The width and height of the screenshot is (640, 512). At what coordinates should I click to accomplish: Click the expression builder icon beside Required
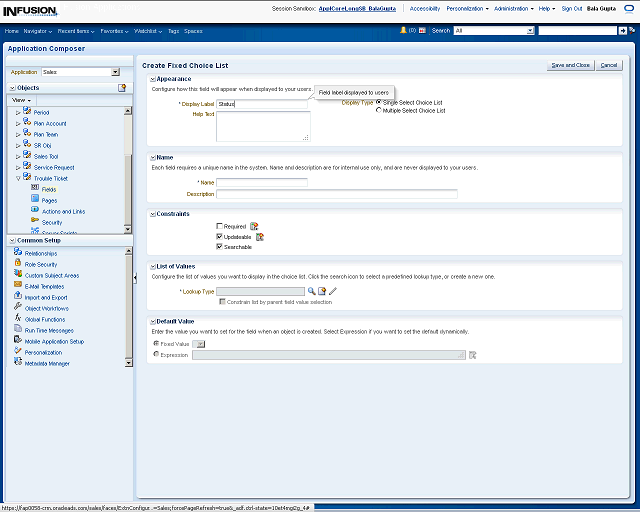coord(254,227)
